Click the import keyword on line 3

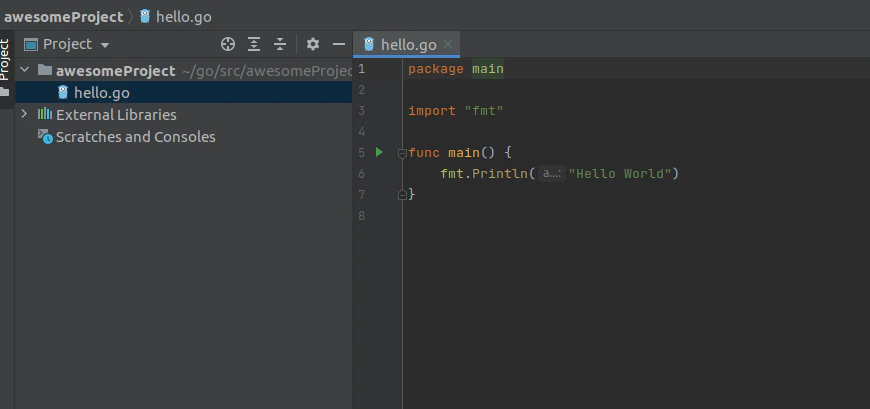432,111
